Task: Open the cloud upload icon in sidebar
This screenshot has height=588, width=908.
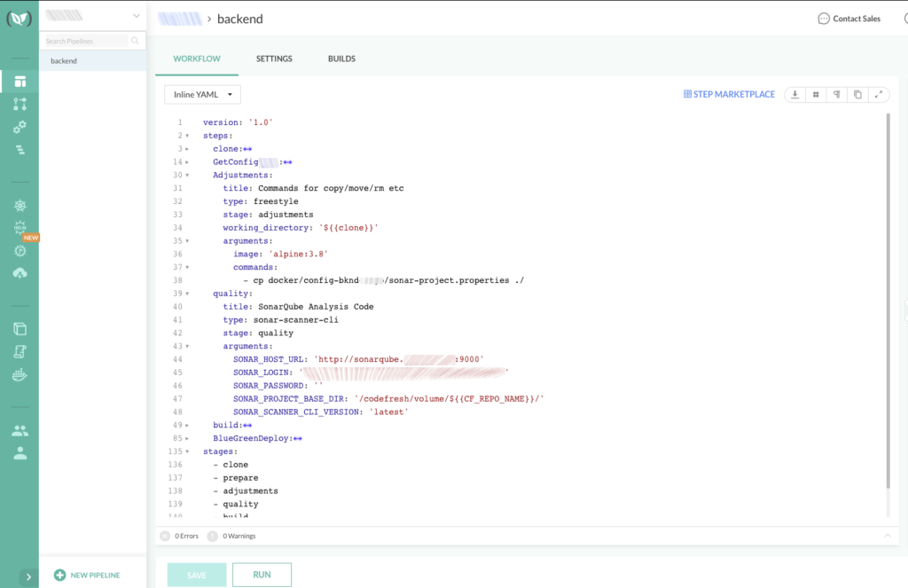Action: (20, 273)
